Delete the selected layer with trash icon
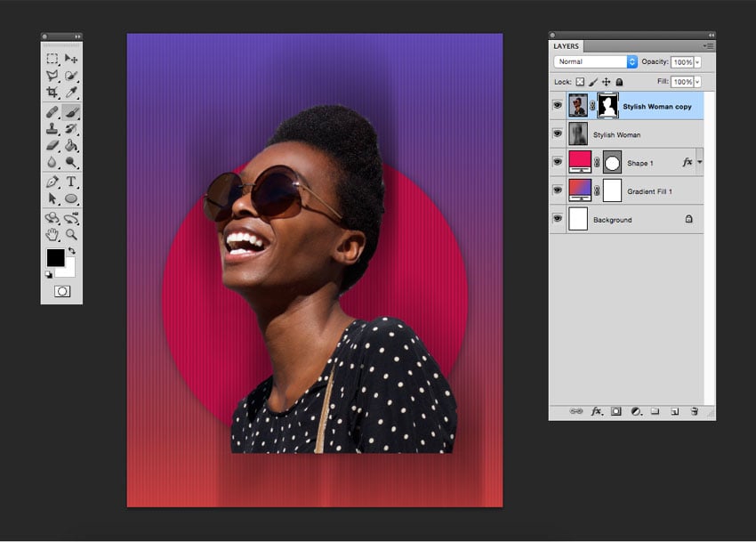The height and width of the screenshot is (542, 756). click(x=695, y=411)
